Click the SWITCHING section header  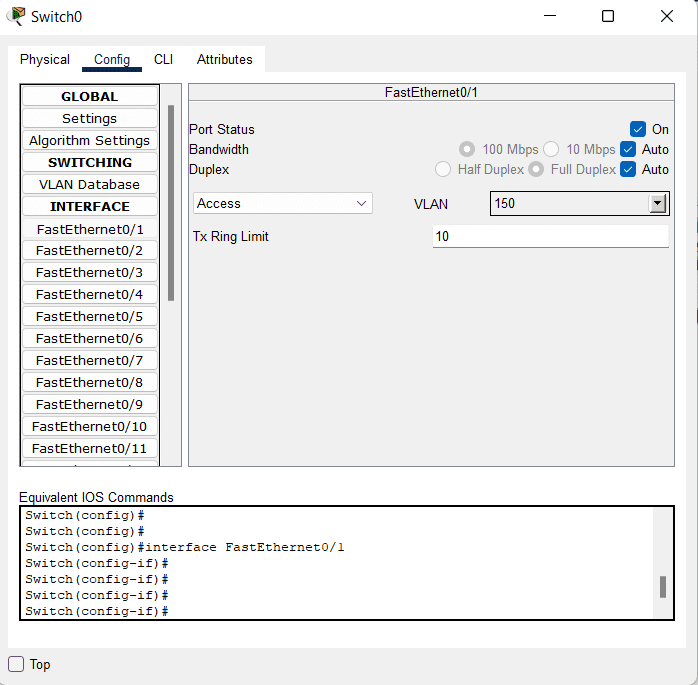tap(89, 162)
